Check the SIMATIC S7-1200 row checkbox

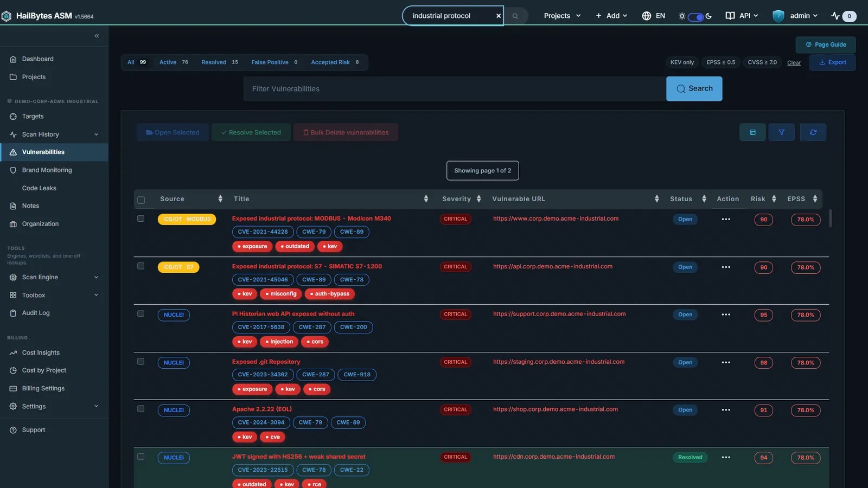141,266
